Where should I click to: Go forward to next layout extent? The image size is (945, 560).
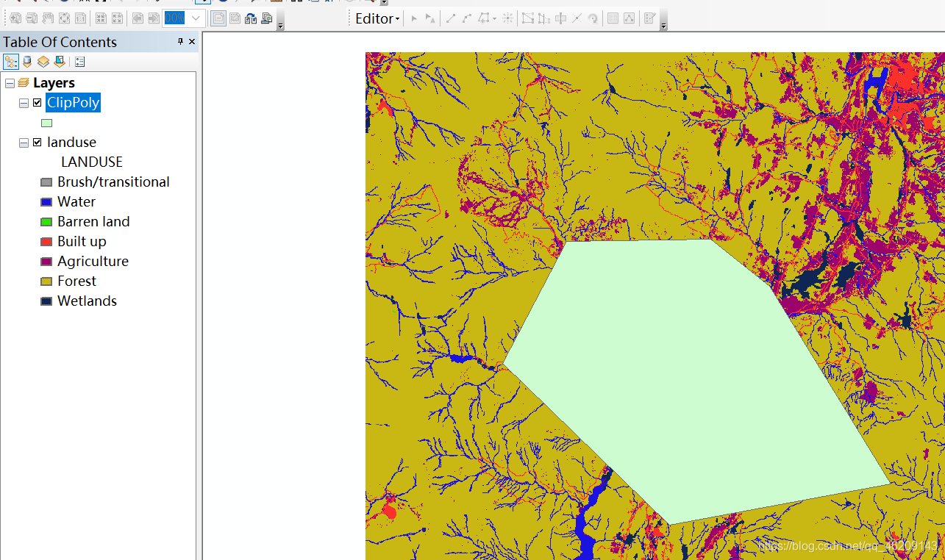(x=154, y=18)
